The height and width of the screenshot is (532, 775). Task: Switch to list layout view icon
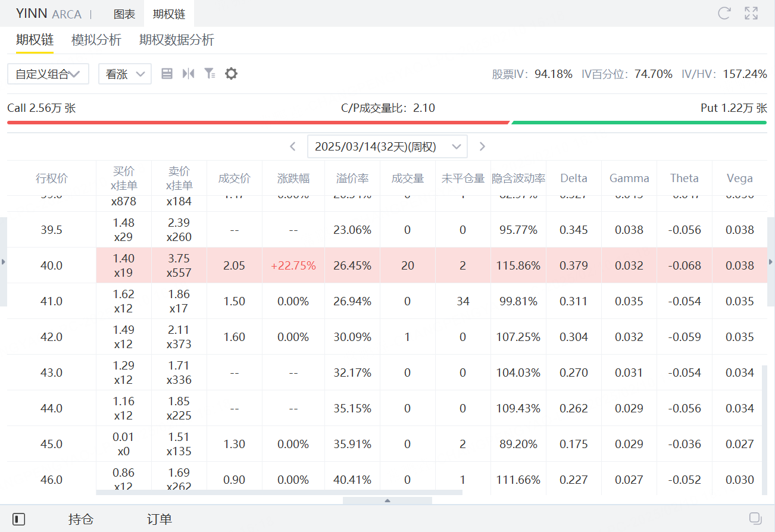167,74
